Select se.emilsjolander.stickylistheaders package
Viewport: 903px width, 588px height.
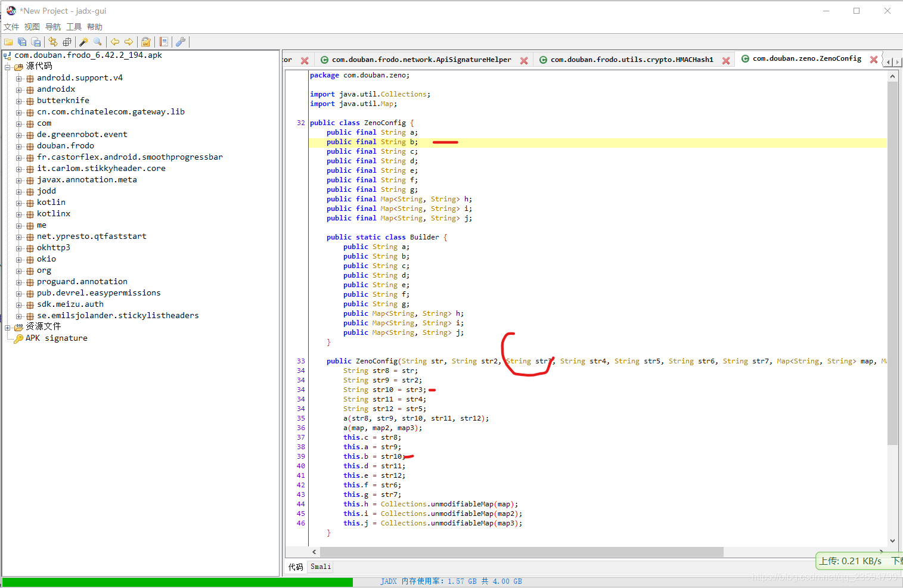[118, 315]
